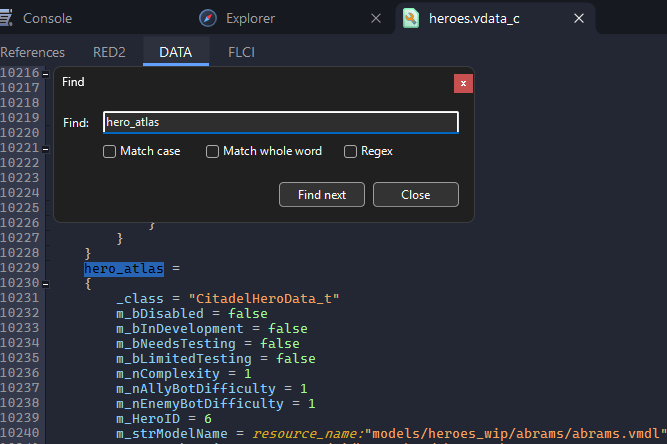This screenshot has width=667, height=444.
Task: Click the heroes.vdata_c file icon
Action: point(410,18)
